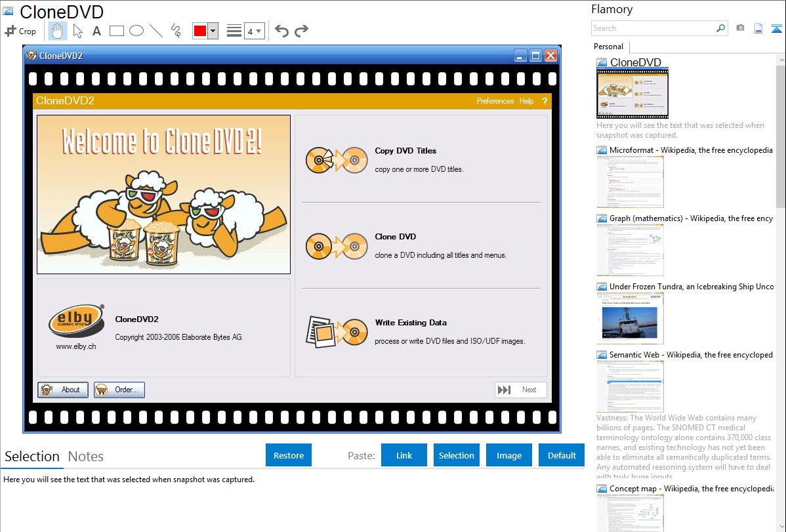Image resolution: width=786 pixels, height=532 pixels.
Task: Click the red color swatch
Action: (x=200, y=31)
